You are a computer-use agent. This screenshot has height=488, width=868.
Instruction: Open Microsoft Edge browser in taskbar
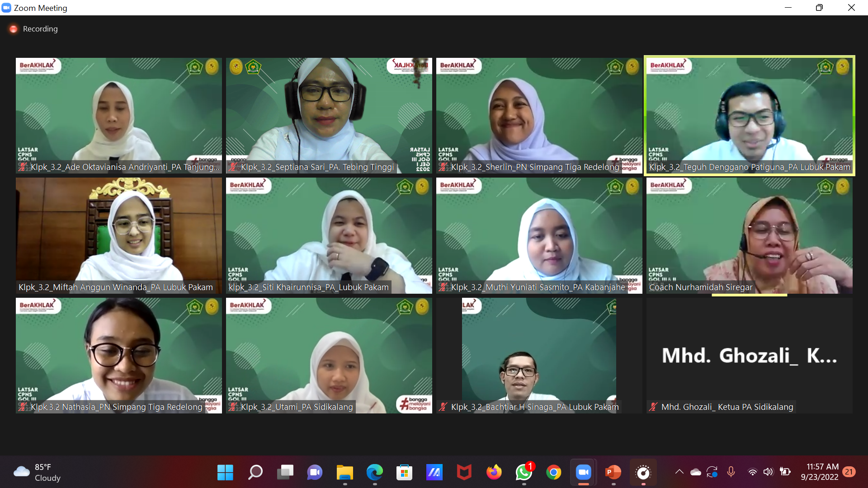point(374,473)
